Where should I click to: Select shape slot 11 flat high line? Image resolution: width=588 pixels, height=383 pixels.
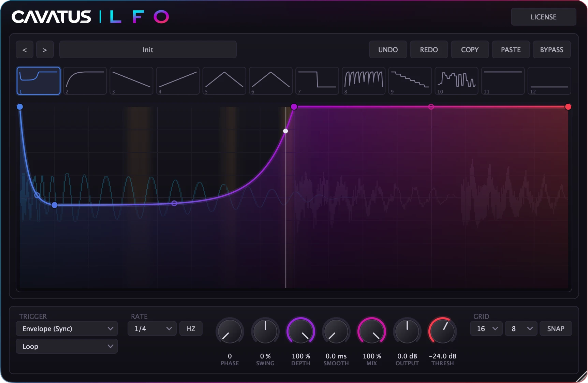(502, 81)
